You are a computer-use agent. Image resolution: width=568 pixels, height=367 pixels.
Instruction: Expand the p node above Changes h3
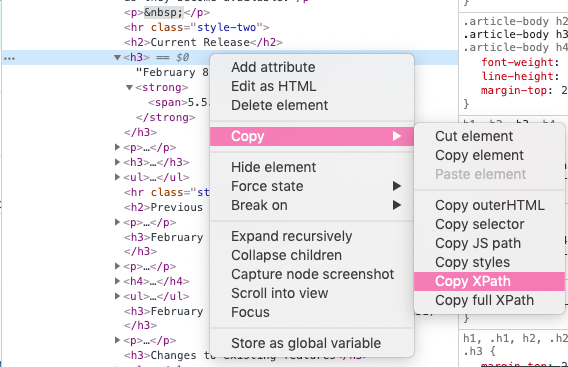[x=117, y=340]
